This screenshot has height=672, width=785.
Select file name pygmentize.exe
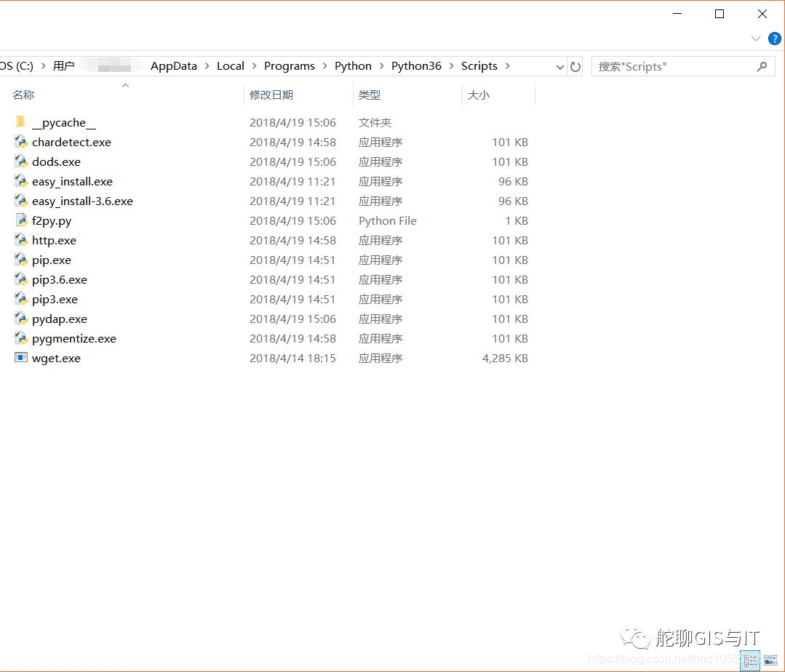[x=74, y=339]
